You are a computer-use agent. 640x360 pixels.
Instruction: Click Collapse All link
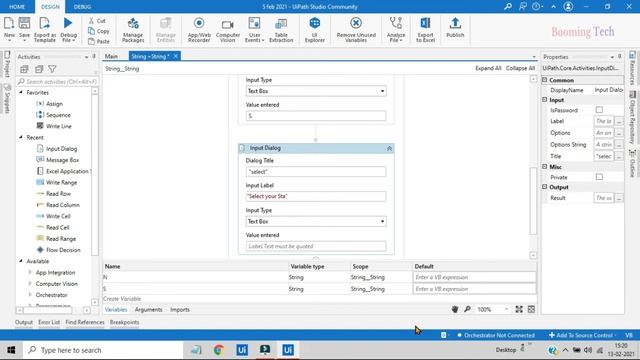tap(520, 68)
